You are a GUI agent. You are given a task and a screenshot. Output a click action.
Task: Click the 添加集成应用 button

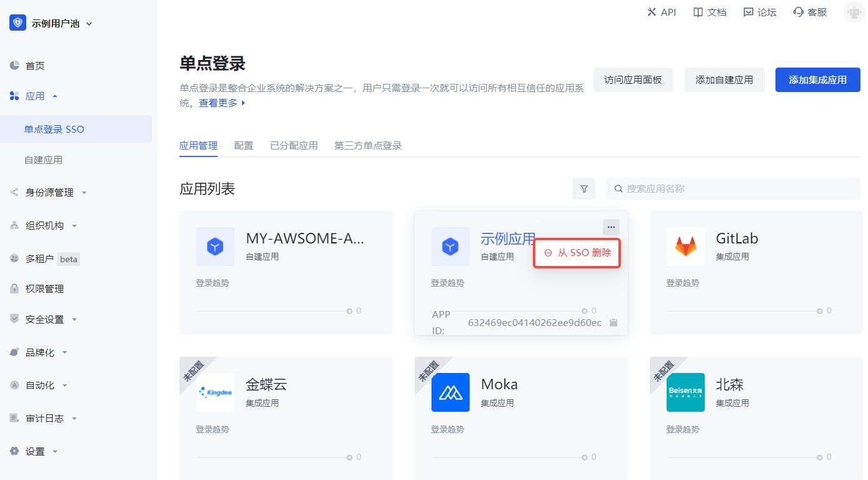click(817, 80)
